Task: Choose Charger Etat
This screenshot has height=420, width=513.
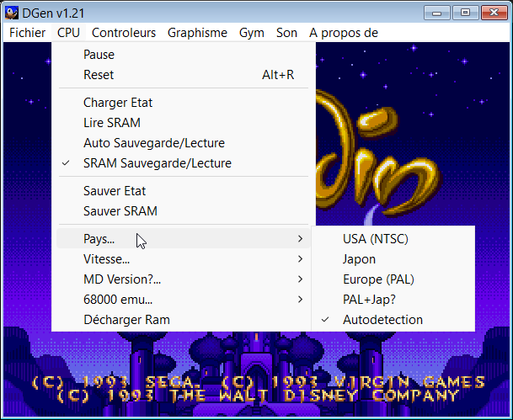Action: [184, 103]
